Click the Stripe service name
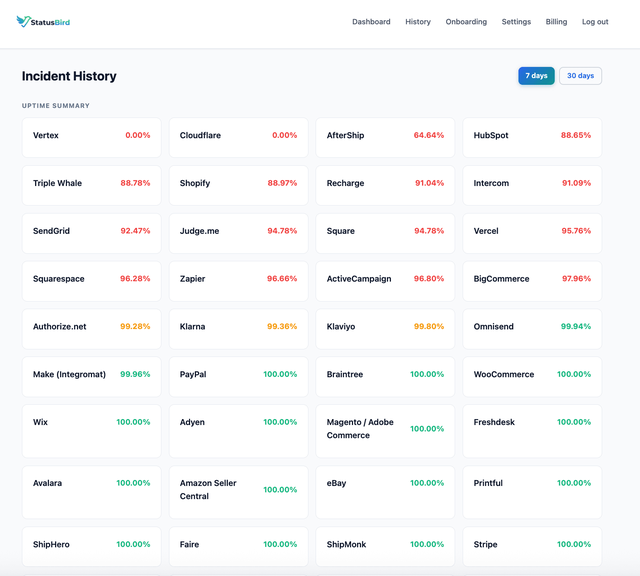 click(x=485, y=544)
